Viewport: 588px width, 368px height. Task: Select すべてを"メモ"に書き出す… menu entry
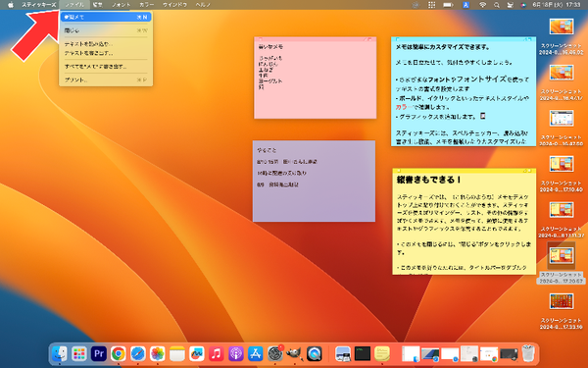pos(106,67)
